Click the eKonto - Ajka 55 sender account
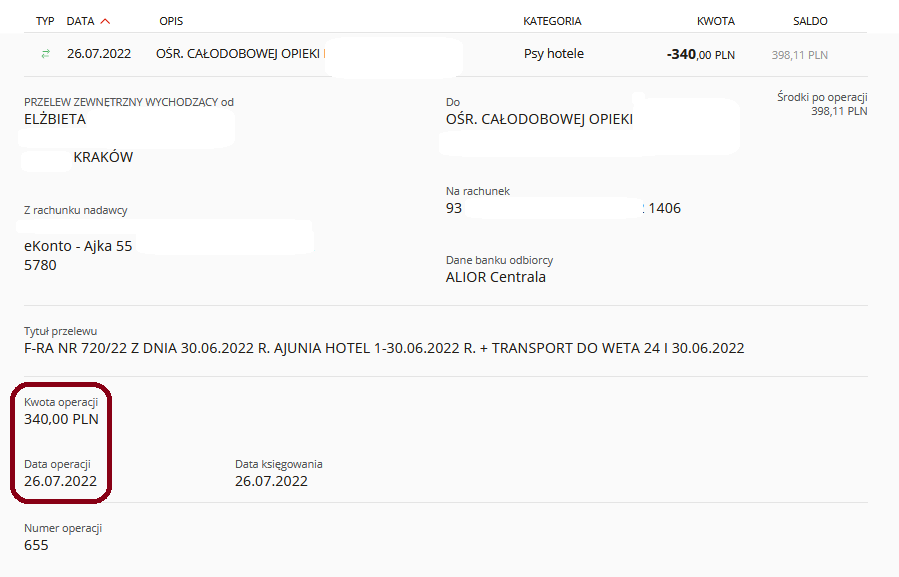 (78, 246)
